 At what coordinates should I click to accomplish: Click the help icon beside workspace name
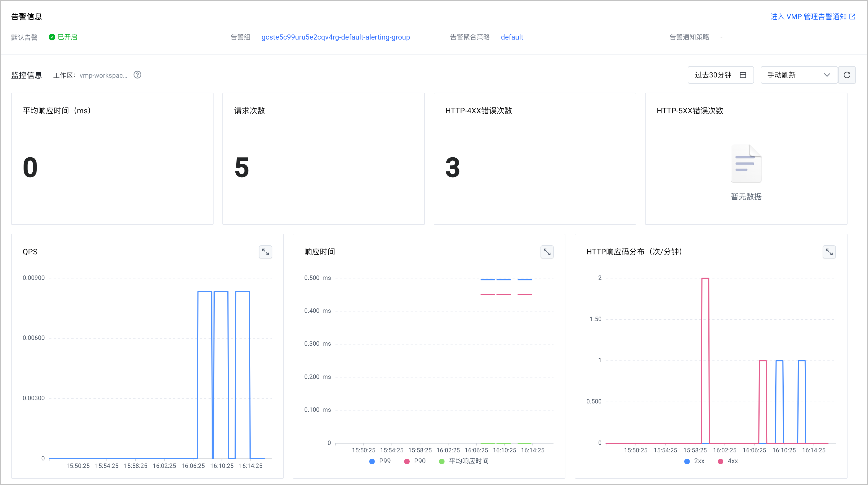(137, 75)
